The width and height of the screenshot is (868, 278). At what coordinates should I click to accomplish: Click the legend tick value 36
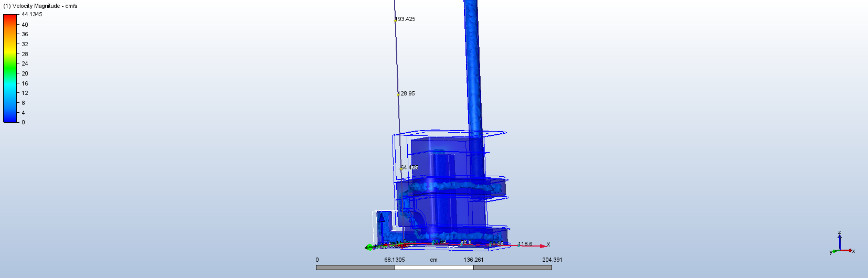click(25, 34)
